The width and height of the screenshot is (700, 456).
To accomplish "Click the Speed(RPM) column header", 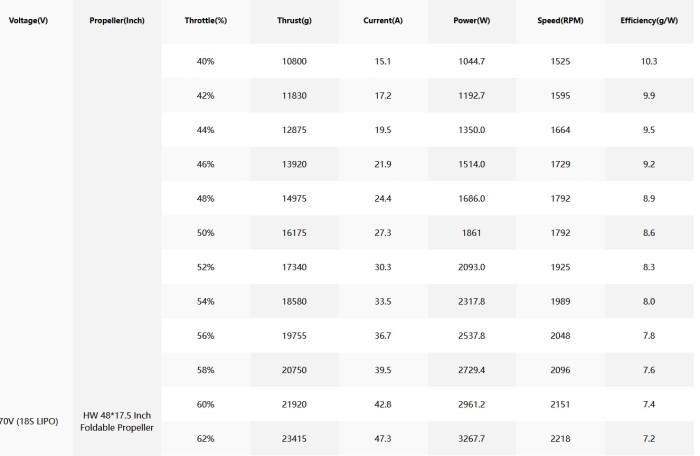I will 560,21.
